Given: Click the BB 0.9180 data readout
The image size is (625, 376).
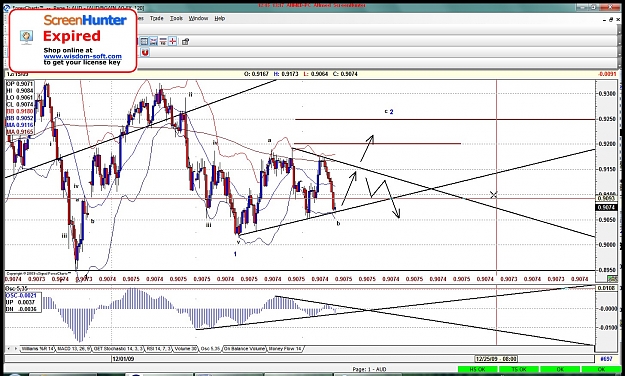Looking at the screenshot, I should 20,111.
